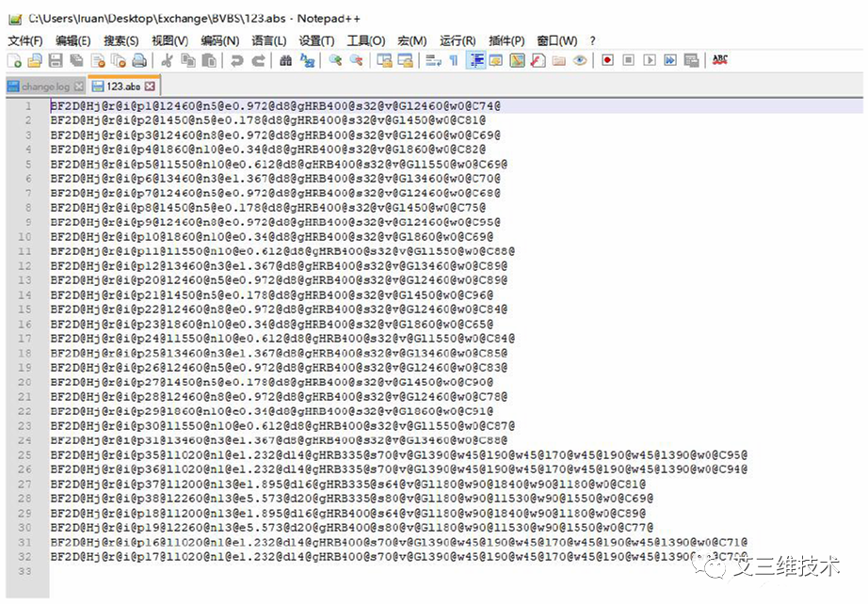Toggle word wrap toolbar icon
The image size is (868, 604).
tap(433, 60)
